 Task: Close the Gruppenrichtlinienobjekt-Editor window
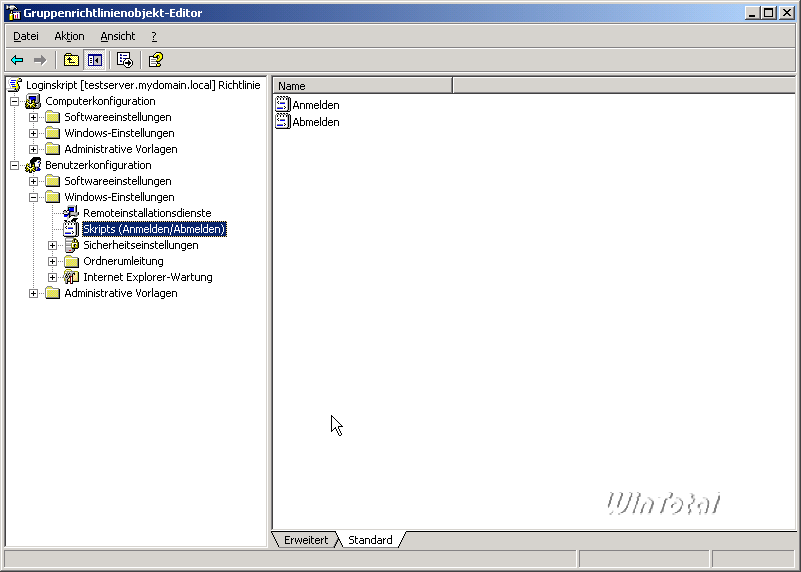pos(787,13)
